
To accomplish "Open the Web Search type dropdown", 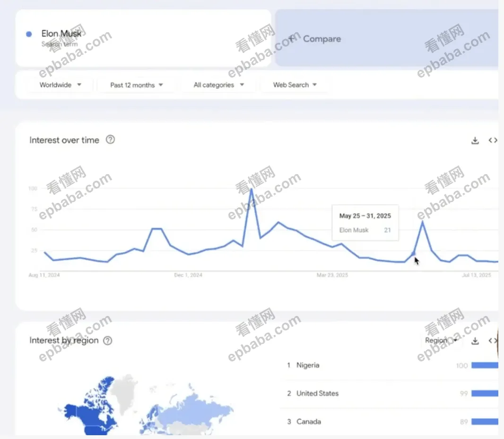I will click(x=295, y=85).
